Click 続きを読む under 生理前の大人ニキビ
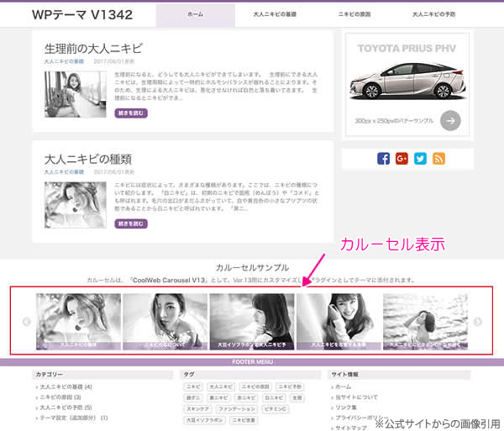The height and width of the screenshot is (431, 504). click(x=131, y=113)
